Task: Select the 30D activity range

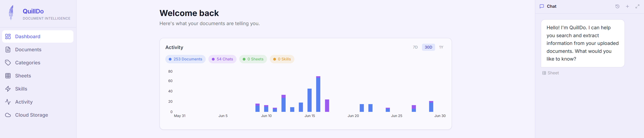Action: (428, 47)
